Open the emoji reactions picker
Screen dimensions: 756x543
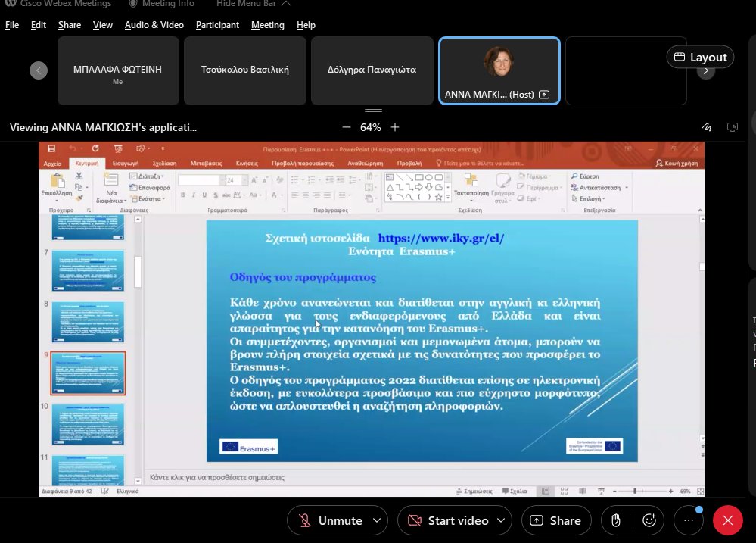649,520
